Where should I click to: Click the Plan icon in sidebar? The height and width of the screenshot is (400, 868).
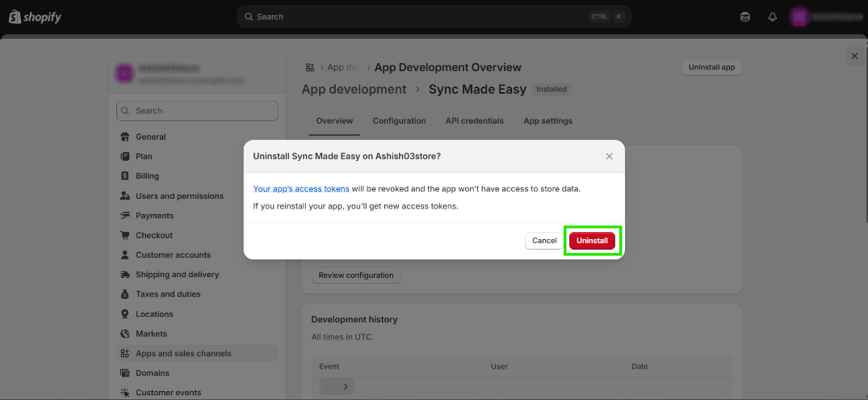(x=125, y=156)
